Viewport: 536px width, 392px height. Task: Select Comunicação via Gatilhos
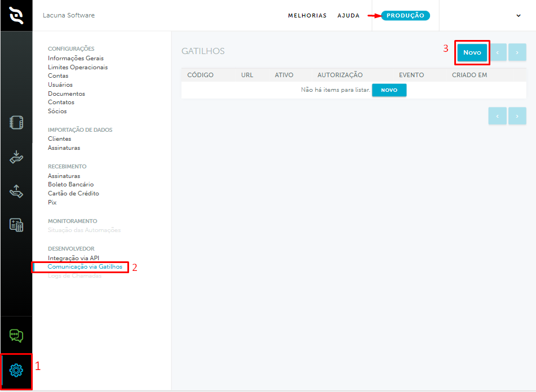(x=85, y=266)
